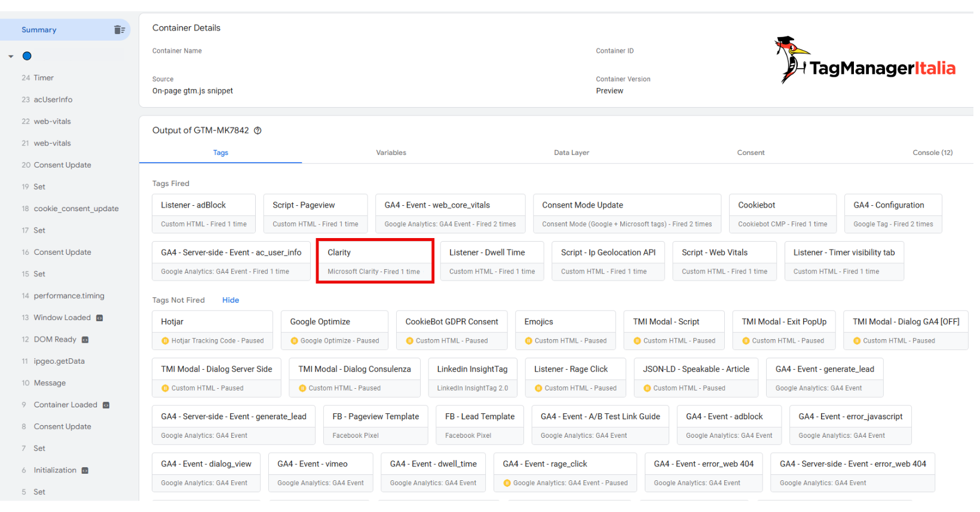980x512 pixels.
Task: Select event 18 cookie_consent_update
Action: click(69, 209)
